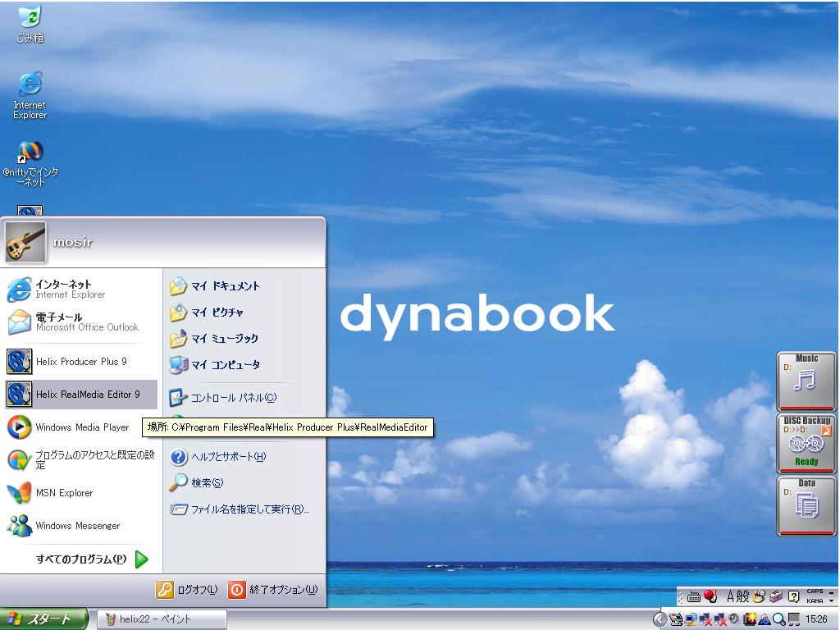Viewport: 840px width, 630px height.
Task: Launch Helix RealMedia Editor 9
Action: coord(81,395)
